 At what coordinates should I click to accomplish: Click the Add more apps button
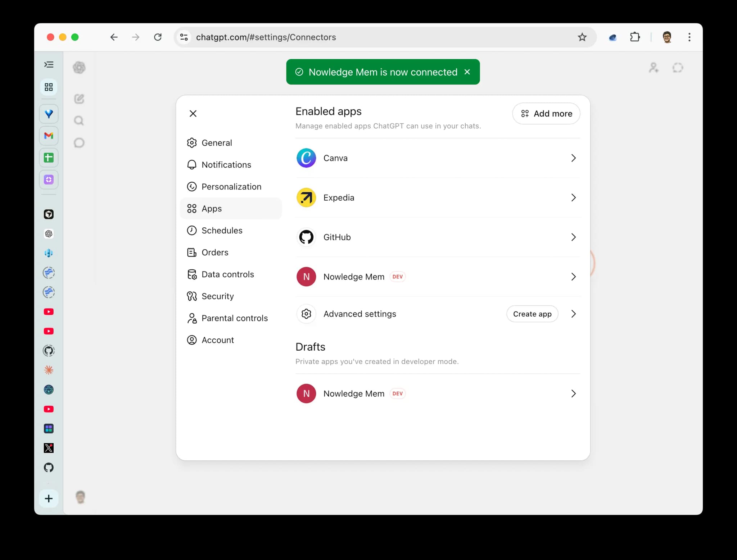546,114
